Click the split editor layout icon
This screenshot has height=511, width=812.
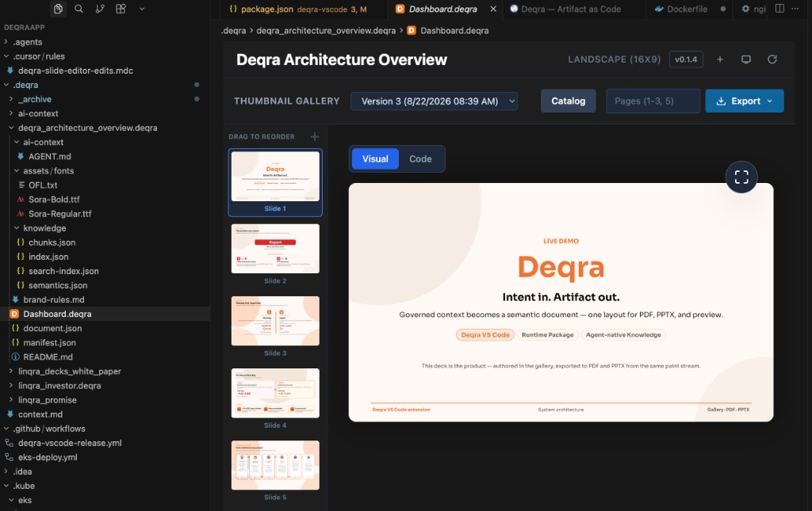point(779,9)
